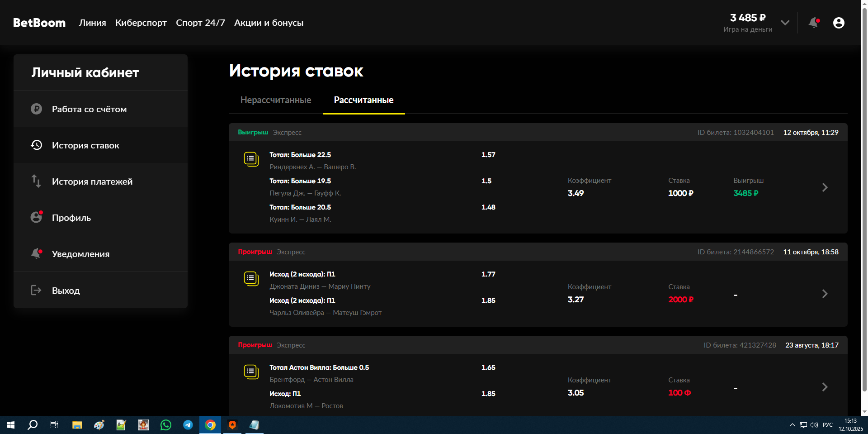Click the express bet icon for the Брентфорд bet
868x434 pixels.
[251, 372]
